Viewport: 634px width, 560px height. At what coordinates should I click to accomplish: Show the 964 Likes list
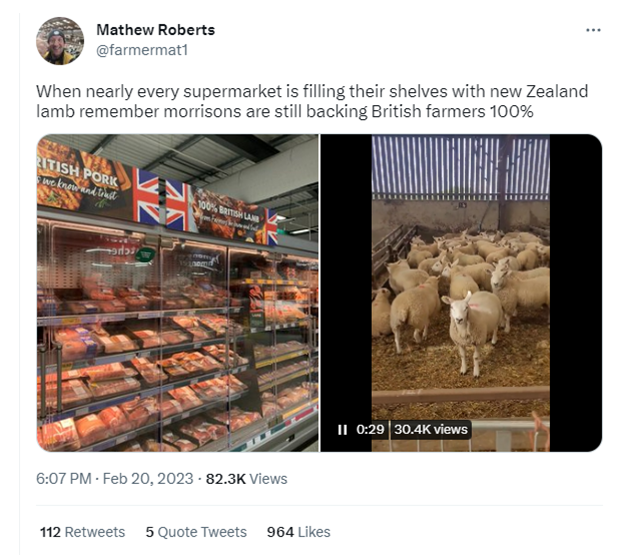click(x=298, y=532)
